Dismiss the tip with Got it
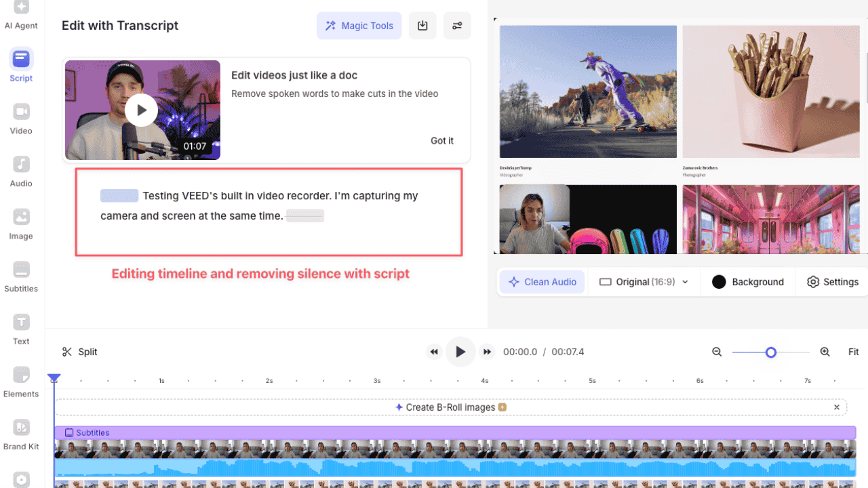The width and height of the screenshot is (868, 488). (441, 140)
